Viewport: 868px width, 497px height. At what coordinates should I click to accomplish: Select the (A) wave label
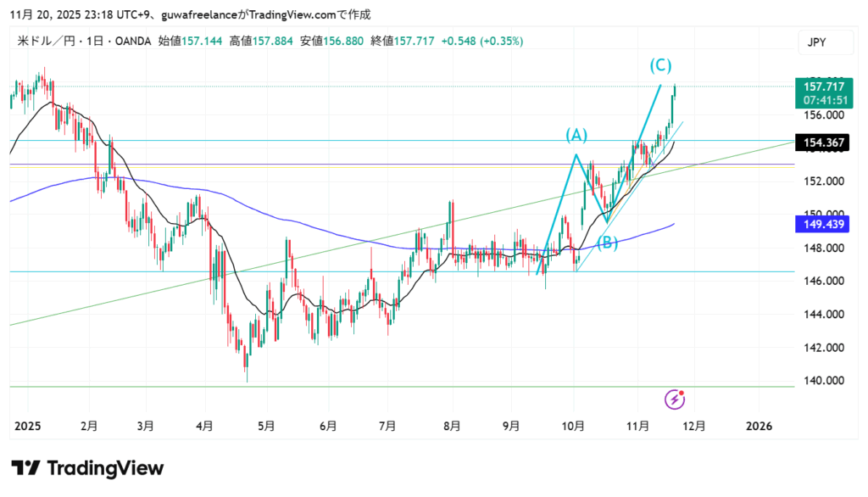click(576, 135)
